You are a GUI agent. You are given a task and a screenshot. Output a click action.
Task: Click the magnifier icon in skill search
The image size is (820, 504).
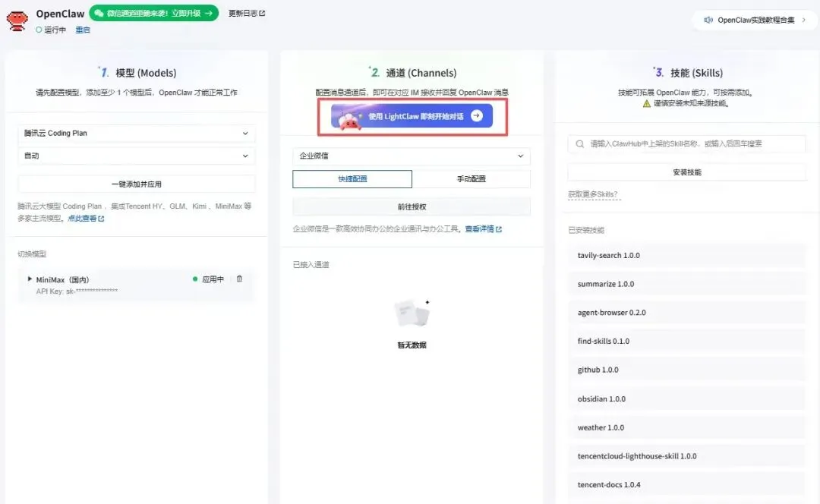580,143
